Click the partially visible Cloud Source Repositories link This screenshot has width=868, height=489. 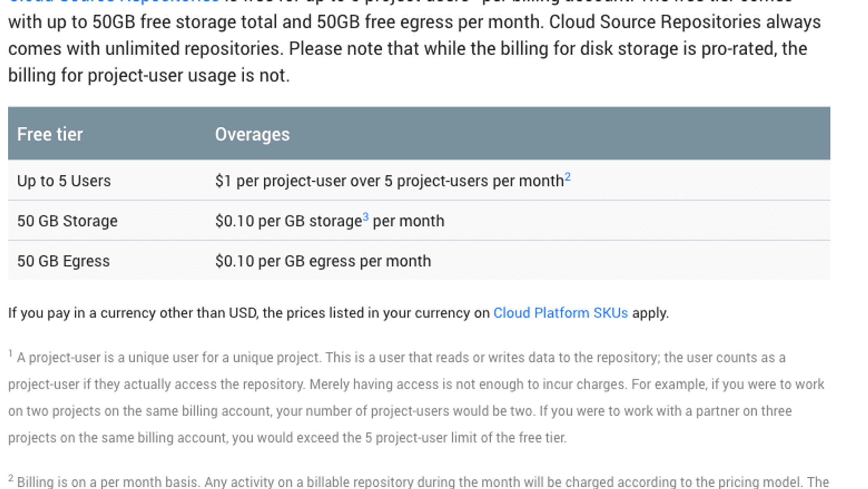[113, 2]
